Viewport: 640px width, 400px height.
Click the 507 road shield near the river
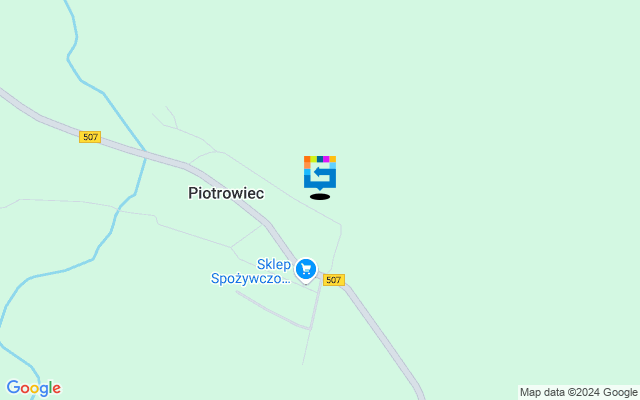[x=90, y=137]
